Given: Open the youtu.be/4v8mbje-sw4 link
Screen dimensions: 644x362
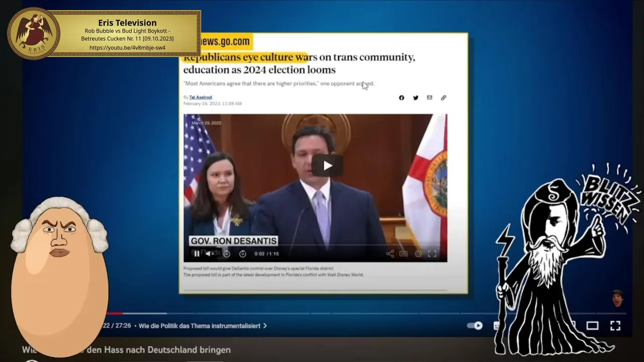Looking at the screenshot, I should [x=127, y=48].
